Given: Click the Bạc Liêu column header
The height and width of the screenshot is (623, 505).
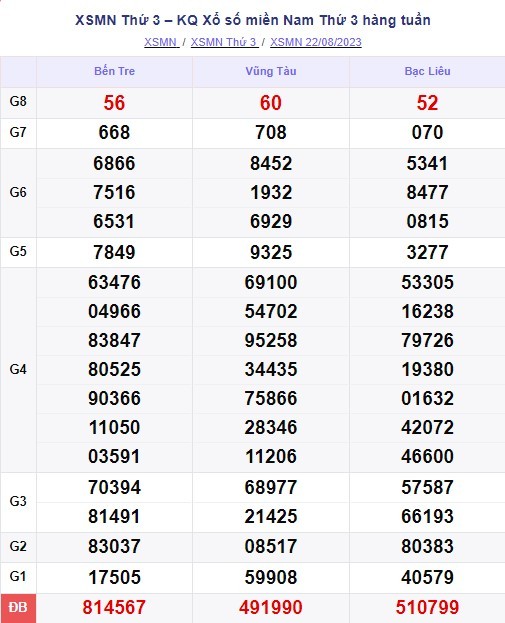Looking at the screenshot, I should [428, 71].
